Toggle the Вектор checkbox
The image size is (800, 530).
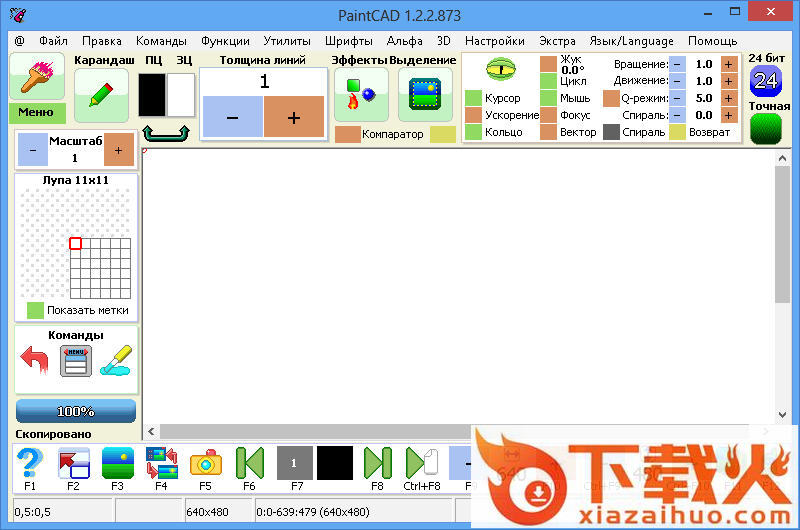coord(548,132)
